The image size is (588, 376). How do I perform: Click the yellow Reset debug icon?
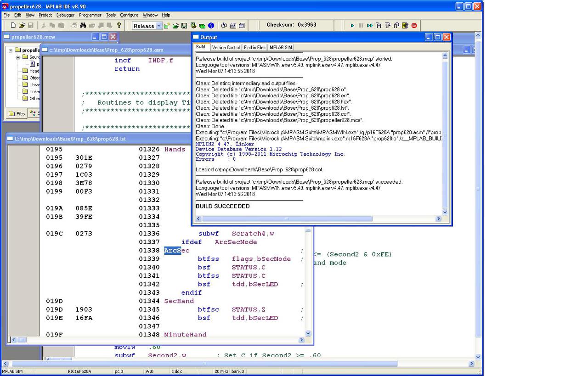pyautogui.click(x=405, y=26)
